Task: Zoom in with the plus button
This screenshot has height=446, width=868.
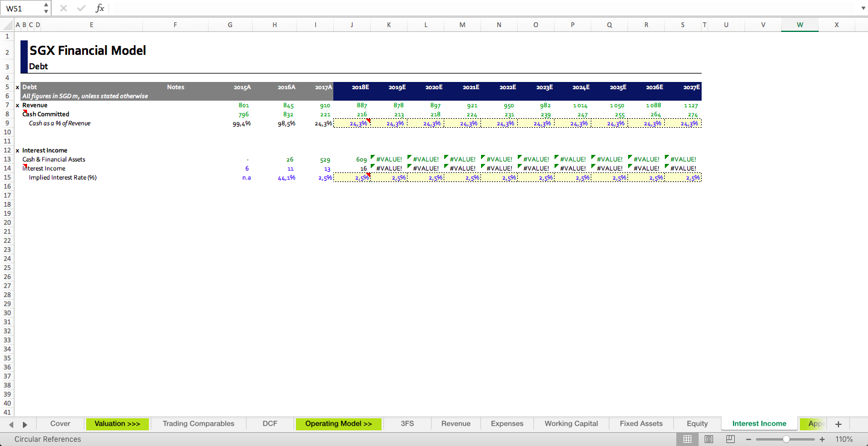Action: 822,439
